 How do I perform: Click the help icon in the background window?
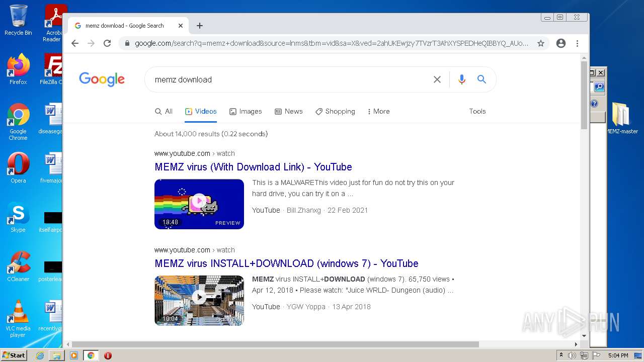point(595,104)
